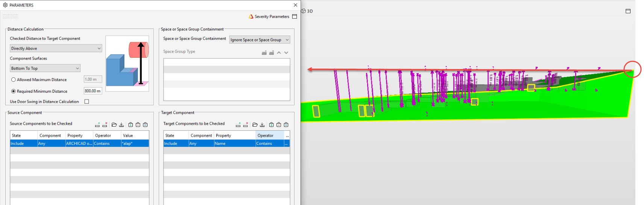Click the Parameters gear icon in title
The height and width of the screenshot is (205, 644).
5,5
